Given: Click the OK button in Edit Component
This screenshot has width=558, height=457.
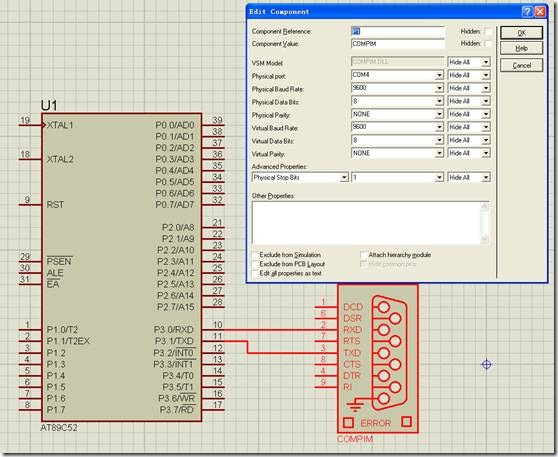Looking at the screenshot, I should click(x=521, y=33).
